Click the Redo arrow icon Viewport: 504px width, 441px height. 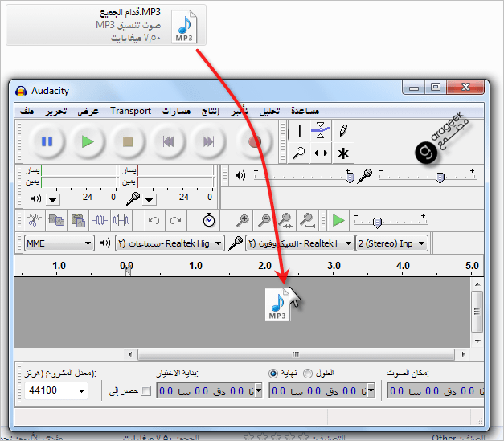coord(175,220)
